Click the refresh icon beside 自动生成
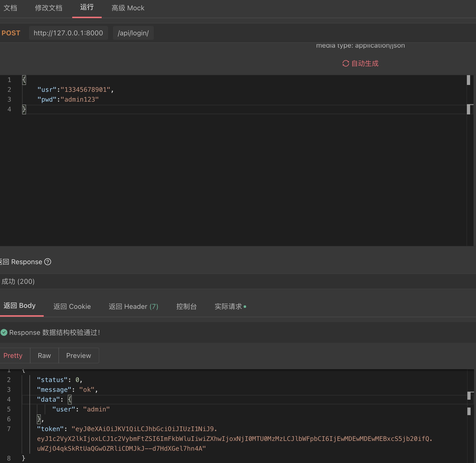 click(x=346, y=63)
